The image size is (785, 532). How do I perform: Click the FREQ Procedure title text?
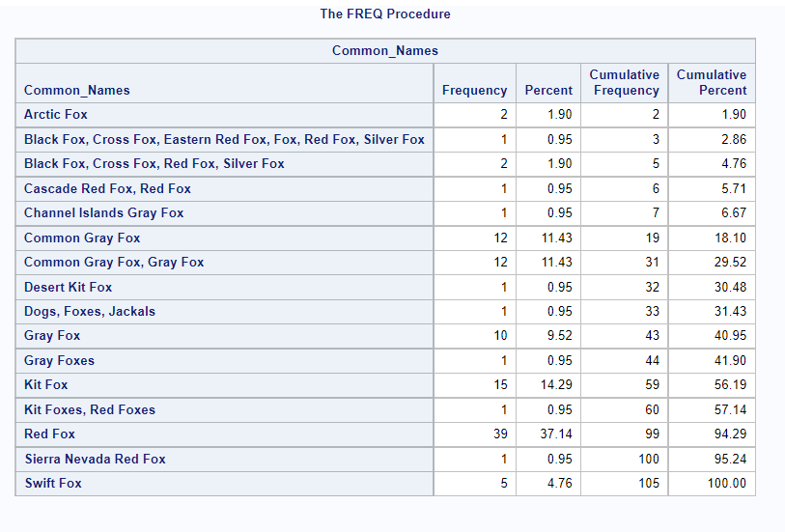[385, 14]
